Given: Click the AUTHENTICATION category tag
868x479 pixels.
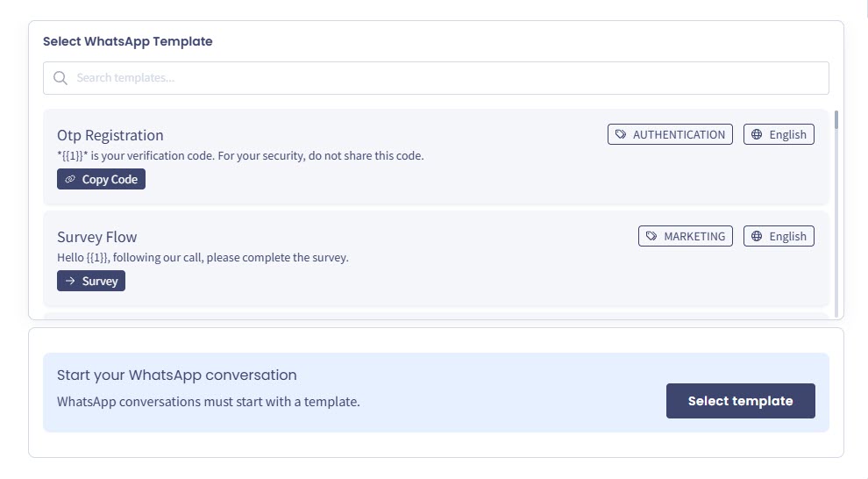Looking at the screenshot, I should point(670,134).
